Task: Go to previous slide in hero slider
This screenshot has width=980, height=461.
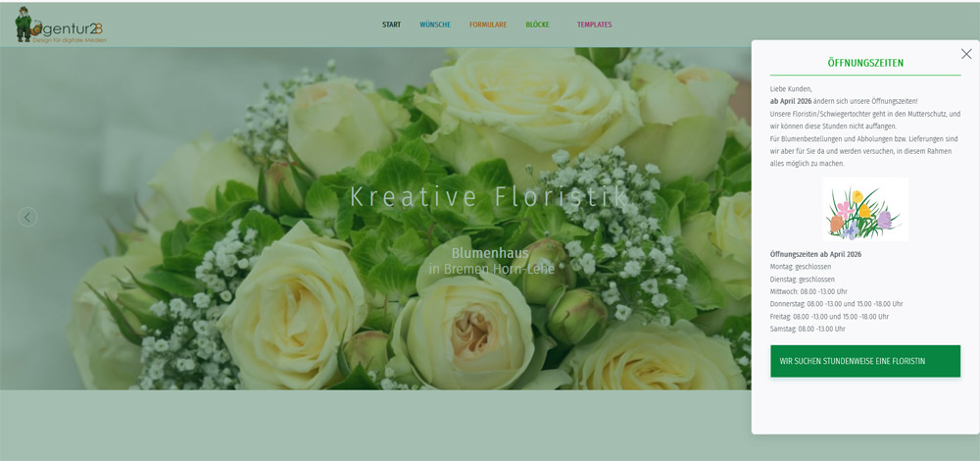Action: click(x=27, y=217)
